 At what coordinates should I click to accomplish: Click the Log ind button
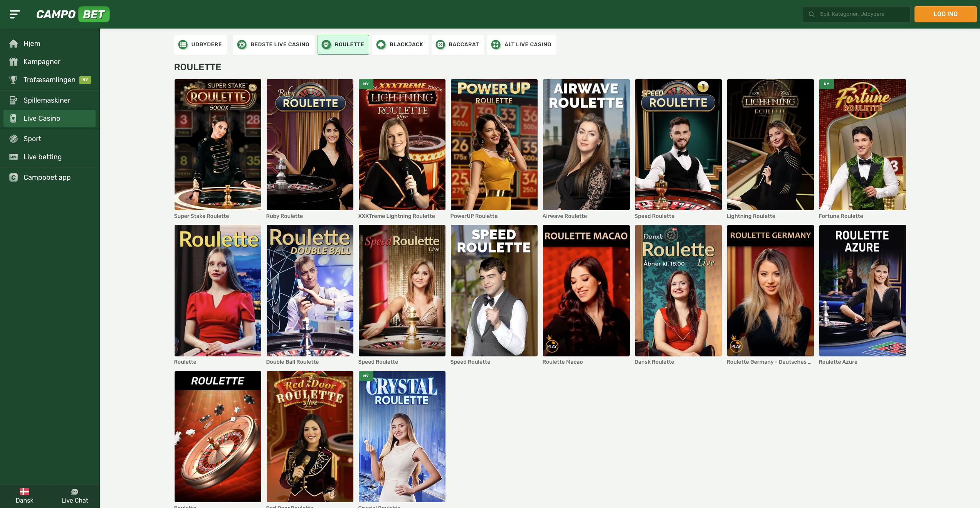click(x=945, y=14)
